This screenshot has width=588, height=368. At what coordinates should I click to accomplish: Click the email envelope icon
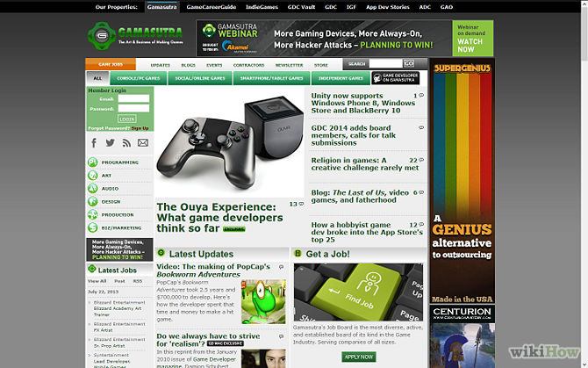143,143
